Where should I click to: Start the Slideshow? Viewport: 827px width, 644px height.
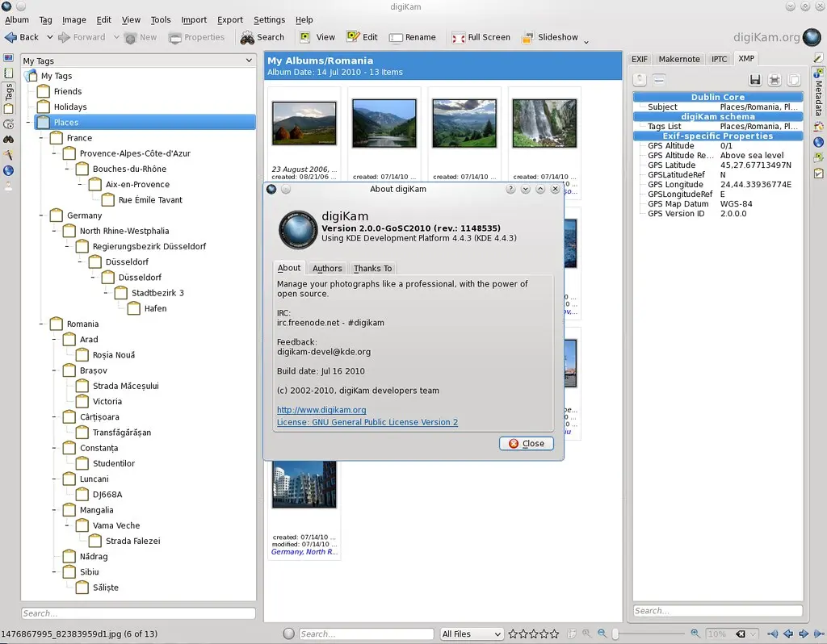click(x=549, y=37)
